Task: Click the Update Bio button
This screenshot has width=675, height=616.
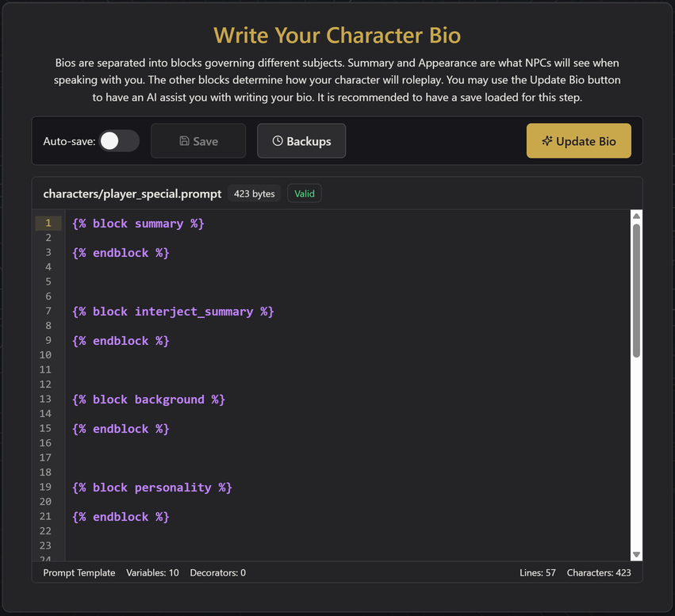Action: (x=578, y=141)
